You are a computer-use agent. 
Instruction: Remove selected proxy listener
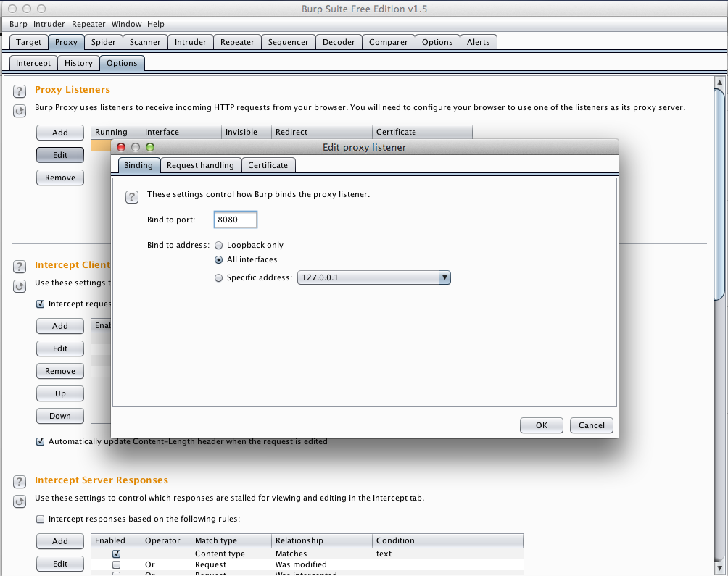coord(60,178)
